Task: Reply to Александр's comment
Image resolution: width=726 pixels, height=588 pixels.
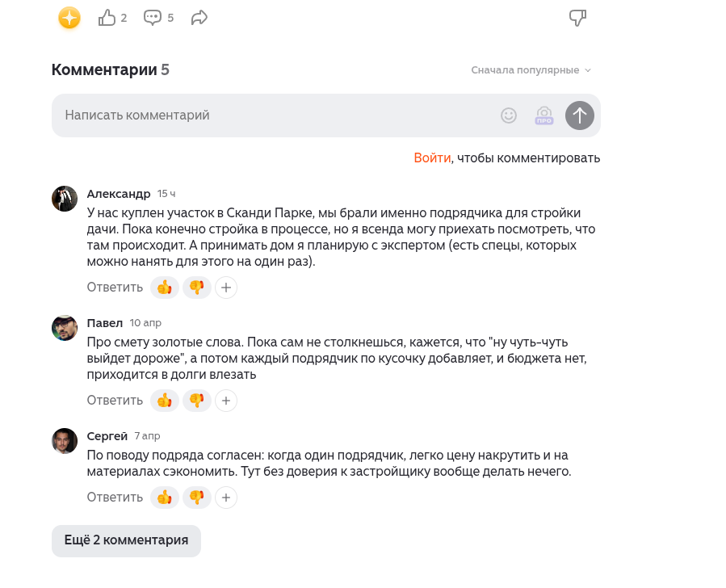Action: pos(115,288)
